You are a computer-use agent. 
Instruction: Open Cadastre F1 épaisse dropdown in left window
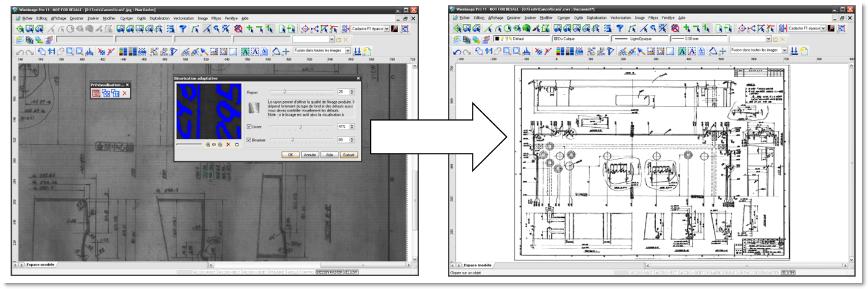click(387, 29)
